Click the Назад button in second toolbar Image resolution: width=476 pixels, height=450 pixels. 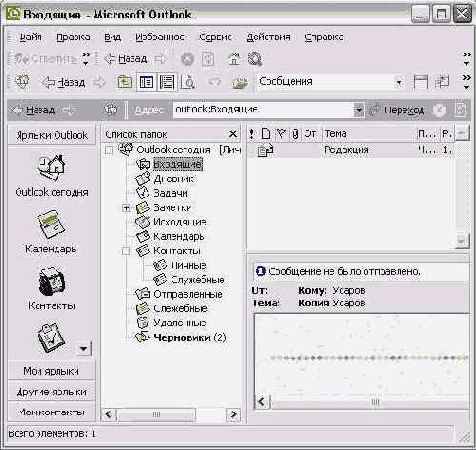point(63,82)
